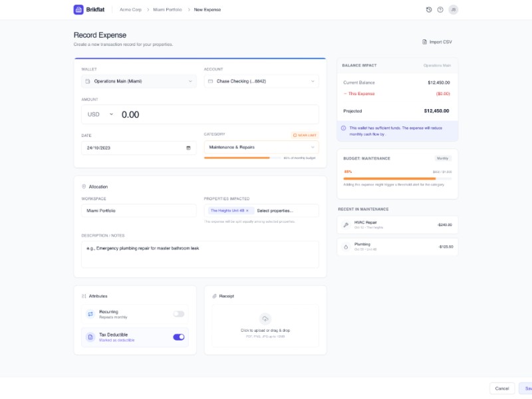Click the Import CSV button

click(x=437, y=42)
